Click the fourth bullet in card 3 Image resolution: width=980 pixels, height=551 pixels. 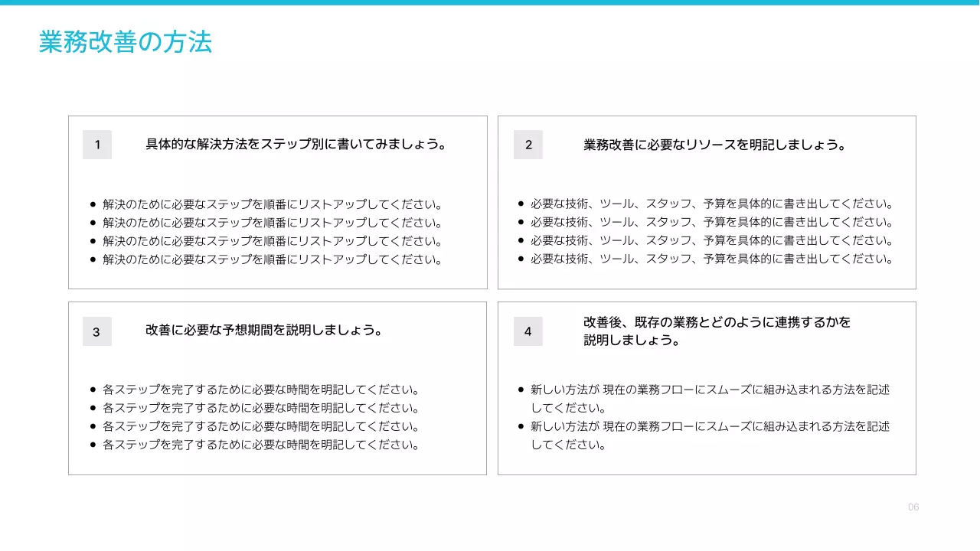(x=260, y=444)
